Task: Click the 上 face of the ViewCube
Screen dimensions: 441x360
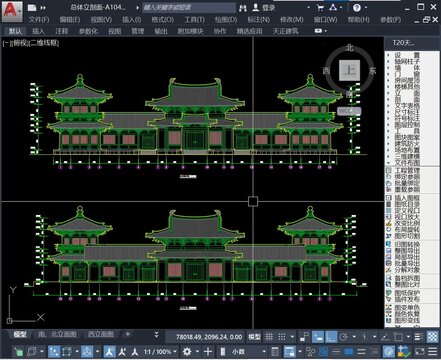Action: click(x=349, y=70)
